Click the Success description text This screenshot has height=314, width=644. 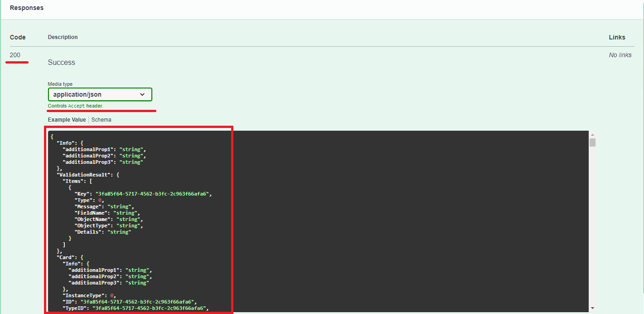[x=62, y=63]
